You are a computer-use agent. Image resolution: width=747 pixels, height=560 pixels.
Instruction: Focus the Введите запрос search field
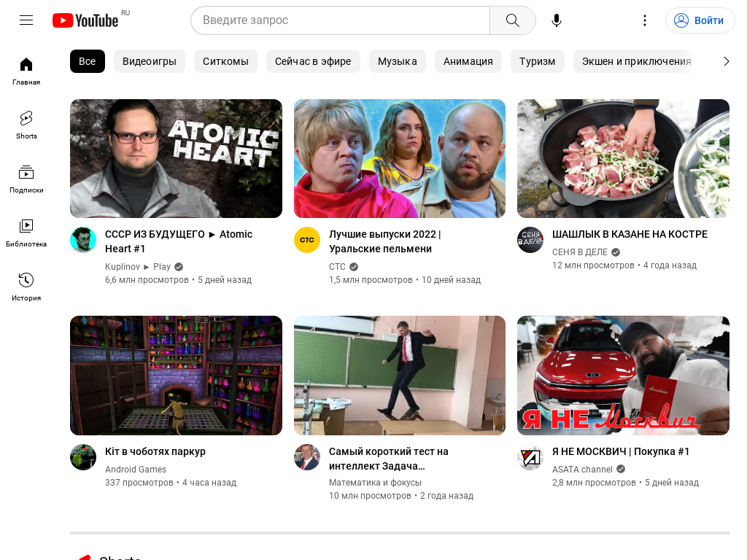click(340, 20)
